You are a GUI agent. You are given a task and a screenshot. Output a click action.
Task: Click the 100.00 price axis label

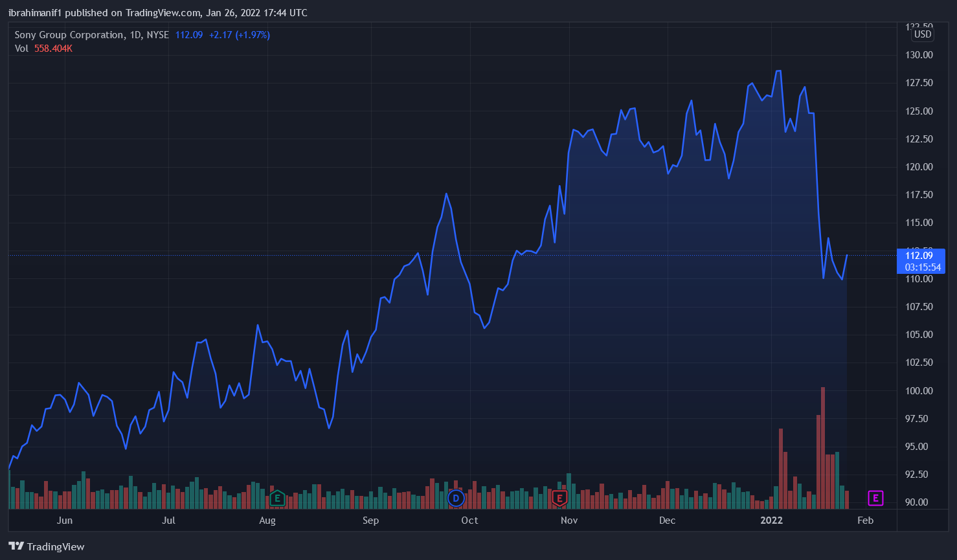coord(919,390)
